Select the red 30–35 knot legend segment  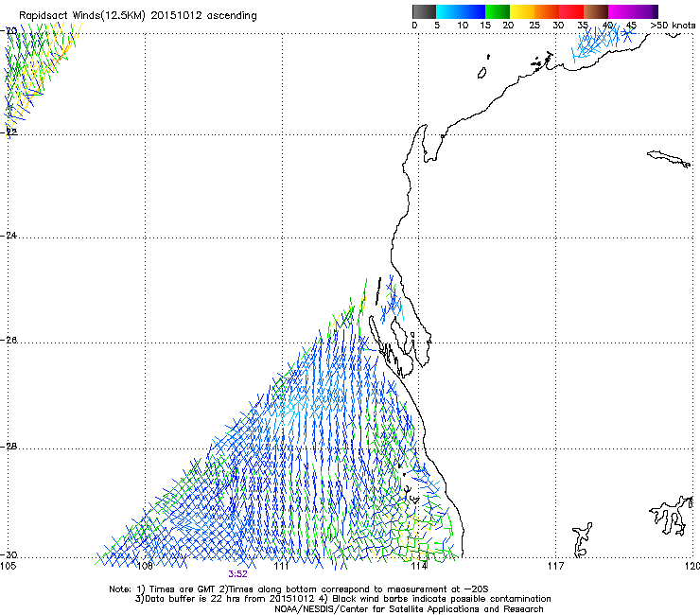[x=571, y=11]
